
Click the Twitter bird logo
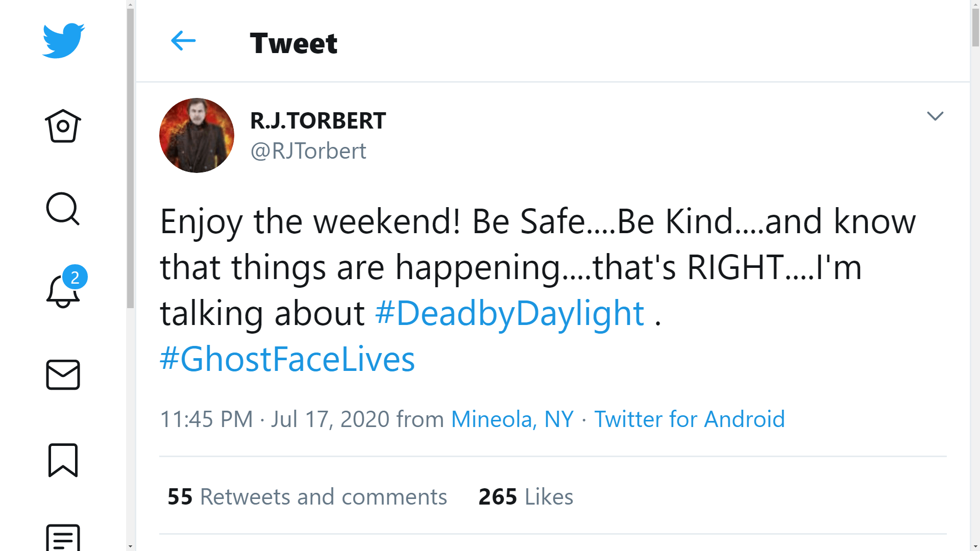pyautogui.click(x=63, y=41)
